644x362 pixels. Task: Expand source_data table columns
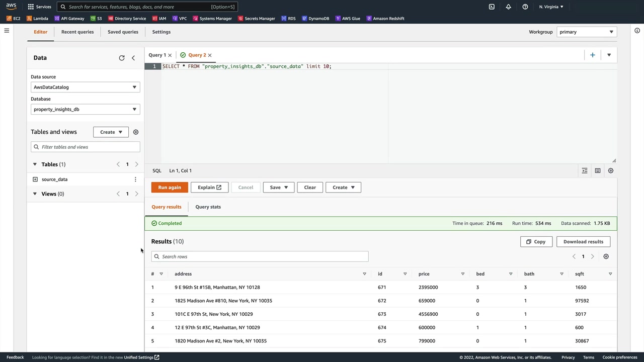pyautogui.click(x=35, y=179)
